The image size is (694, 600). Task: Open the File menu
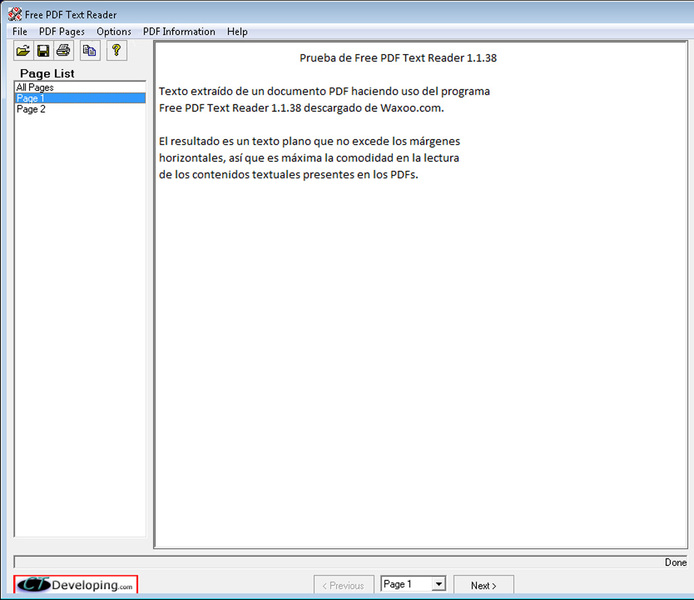[x=19, y=31]
